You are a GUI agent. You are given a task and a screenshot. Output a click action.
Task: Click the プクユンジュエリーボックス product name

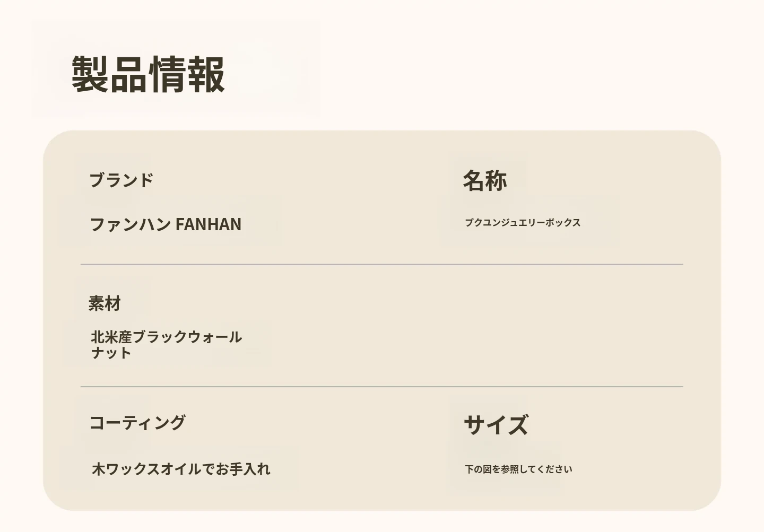click(x=523, y=223)
